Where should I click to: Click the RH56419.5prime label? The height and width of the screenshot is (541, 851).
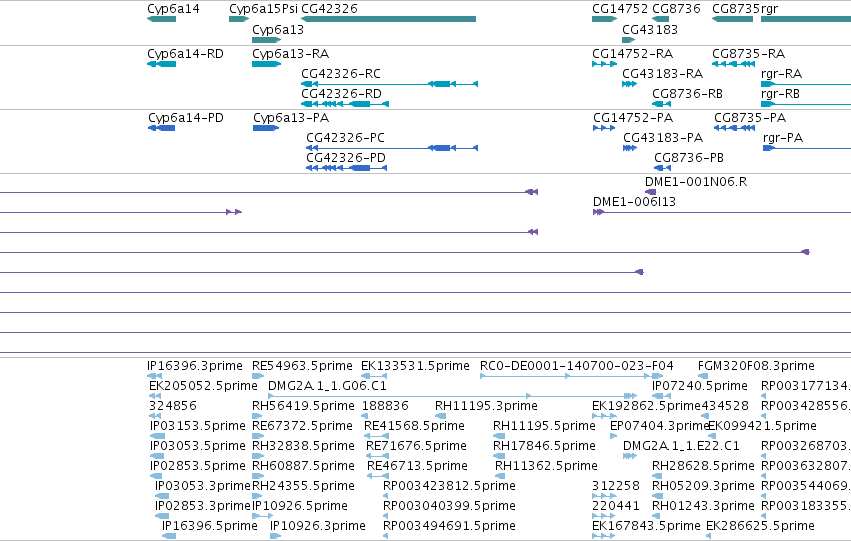coord(303,406)
